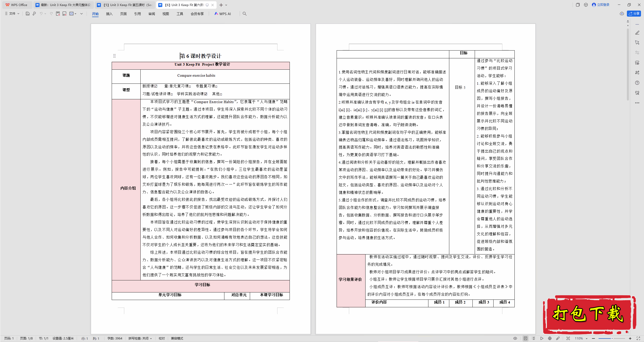This screenshot has width=644, height=342.
Task: Click the zoom slider handle
Action: click(x=612, y=338)
